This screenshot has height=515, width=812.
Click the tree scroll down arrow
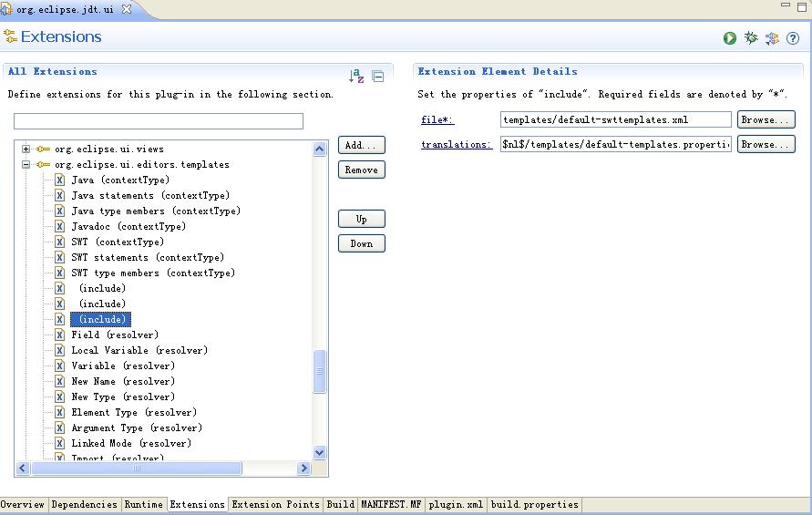coord(320,452)
